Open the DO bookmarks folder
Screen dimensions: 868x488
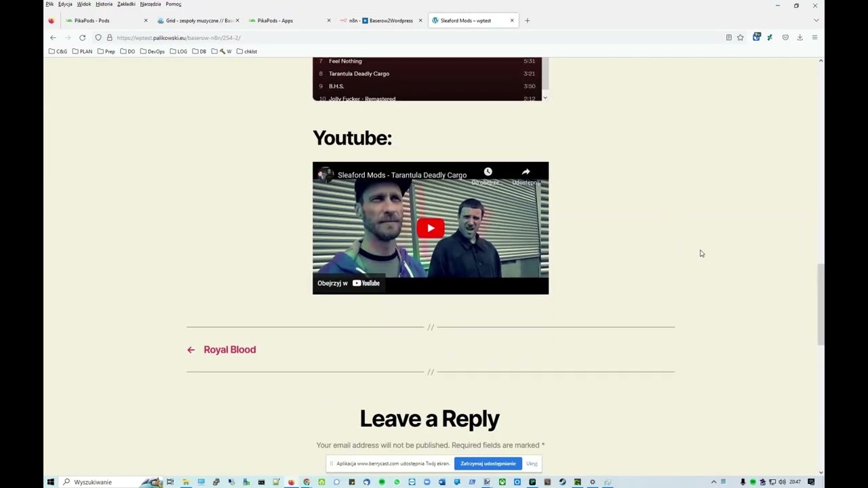pos(127,52)
